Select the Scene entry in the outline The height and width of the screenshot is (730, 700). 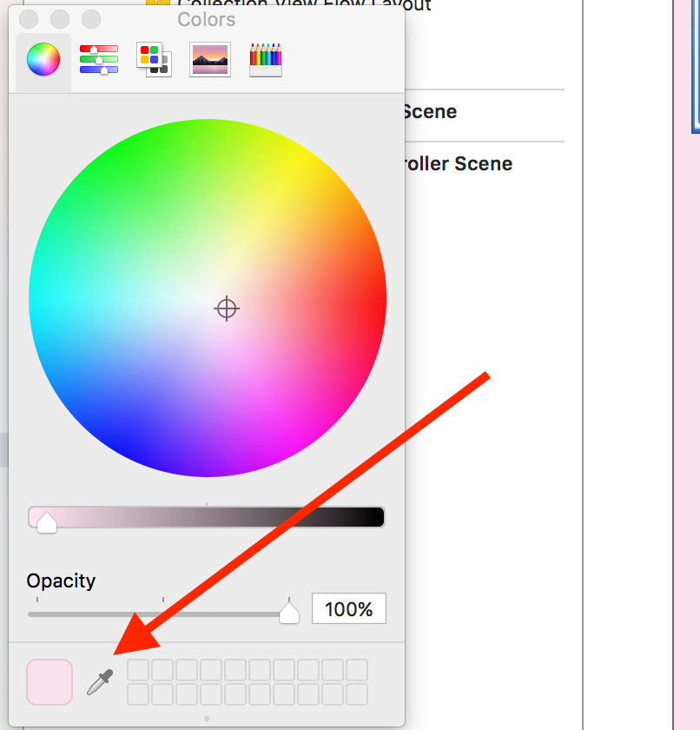429,111
